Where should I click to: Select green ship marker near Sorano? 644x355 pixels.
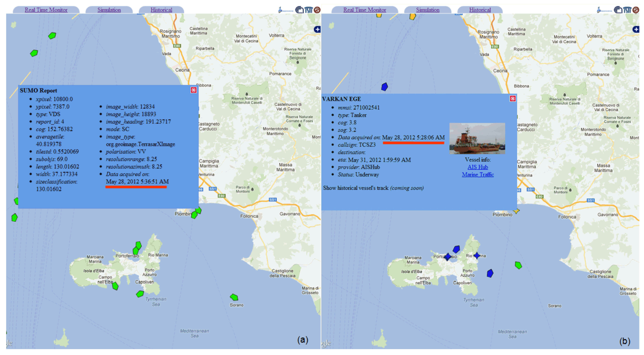pos(234,297)
